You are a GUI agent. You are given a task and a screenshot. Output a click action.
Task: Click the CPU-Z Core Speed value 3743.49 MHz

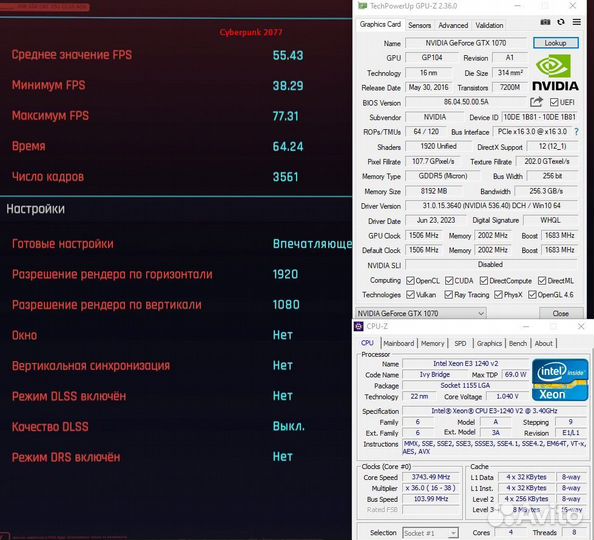431,477
